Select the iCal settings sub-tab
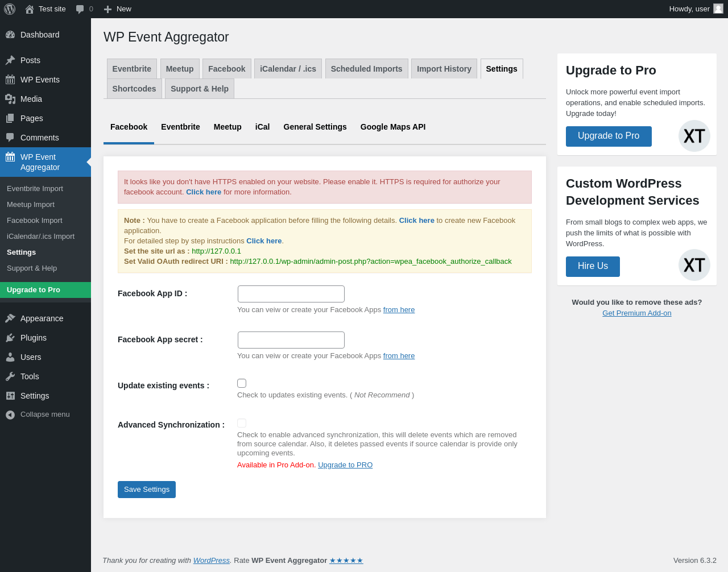 pos(262,127)
